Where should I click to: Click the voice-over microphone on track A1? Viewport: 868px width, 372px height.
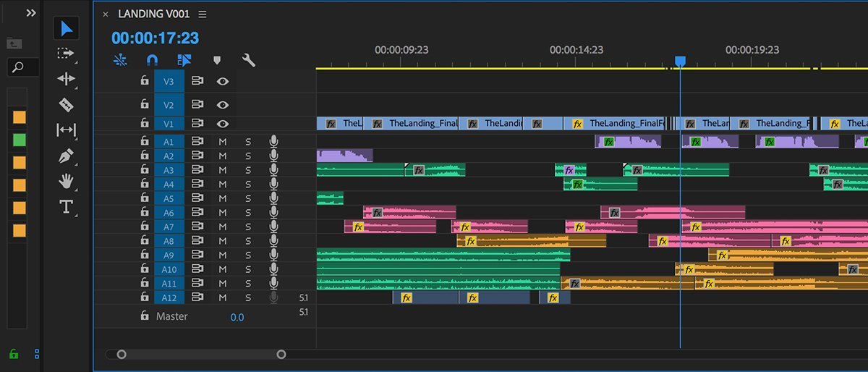[x=273, y=142]
